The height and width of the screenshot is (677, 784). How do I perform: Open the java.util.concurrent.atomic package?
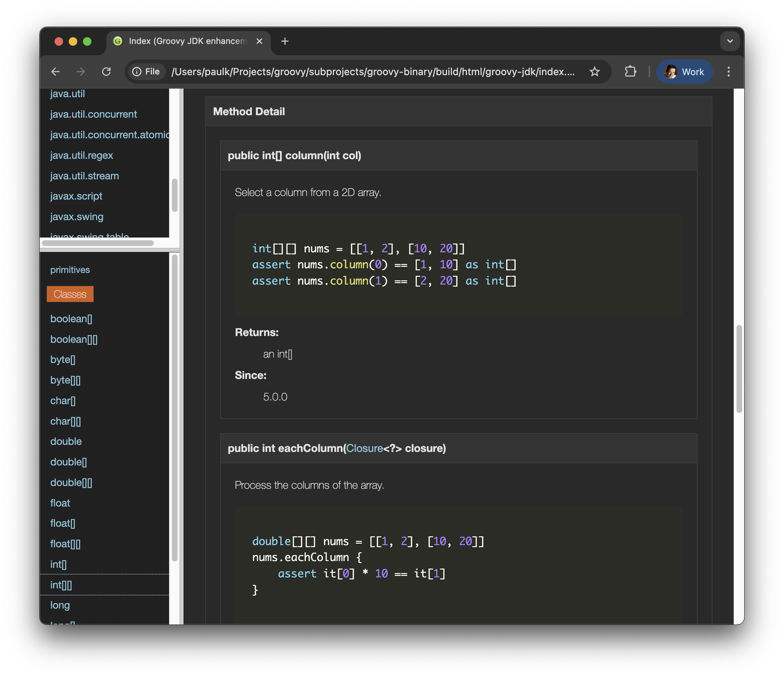pyautogui.click(x=110, y=135)
